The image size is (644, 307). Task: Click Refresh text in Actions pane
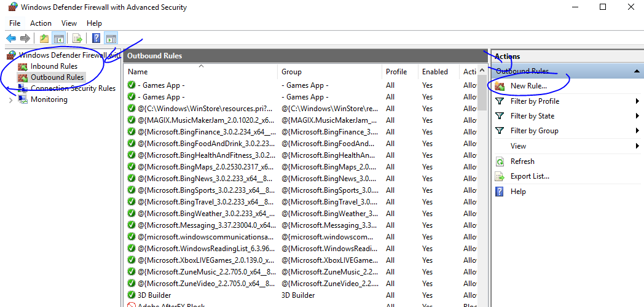tap(522, 161)
